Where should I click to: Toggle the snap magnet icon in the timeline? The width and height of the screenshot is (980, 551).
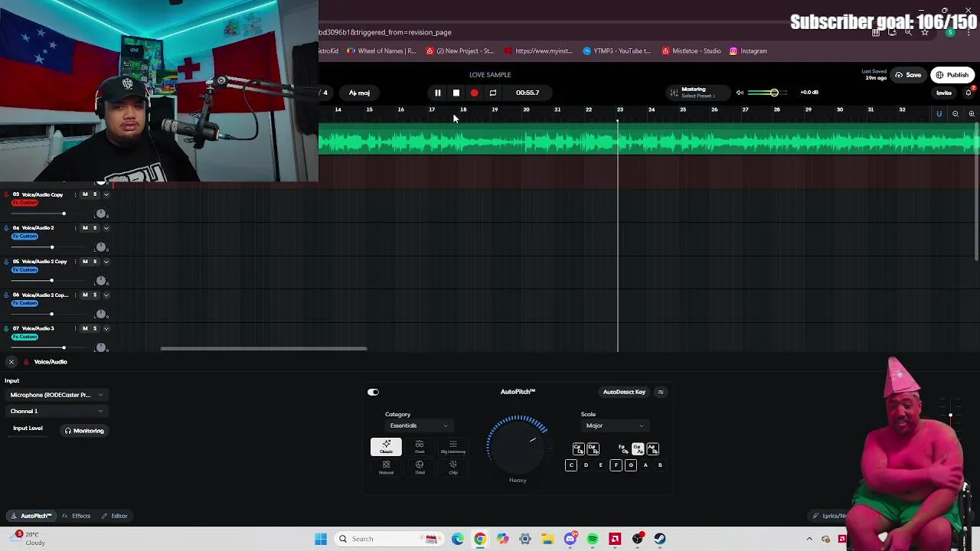click(x=939, y=114)
